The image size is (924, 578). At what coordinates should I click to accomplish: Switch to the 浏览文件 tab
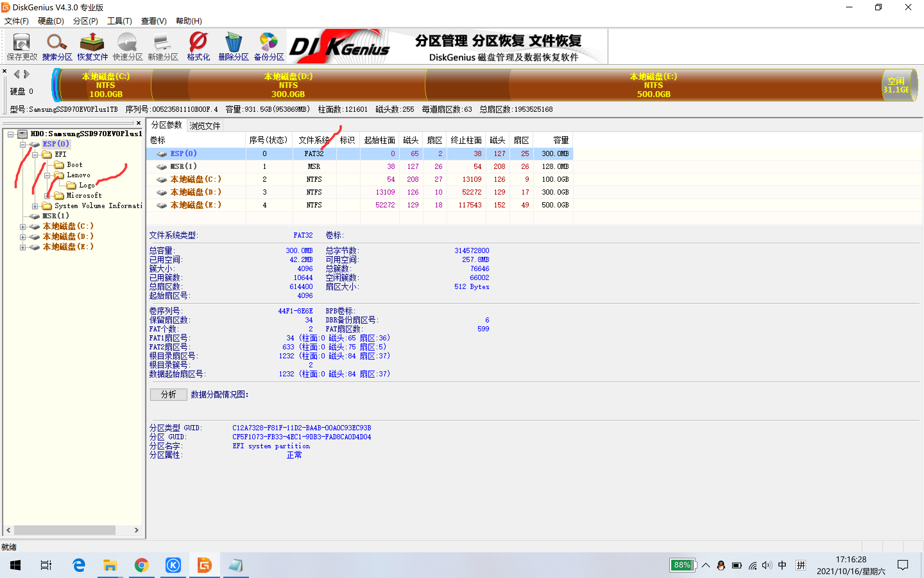tap(205, 126)
